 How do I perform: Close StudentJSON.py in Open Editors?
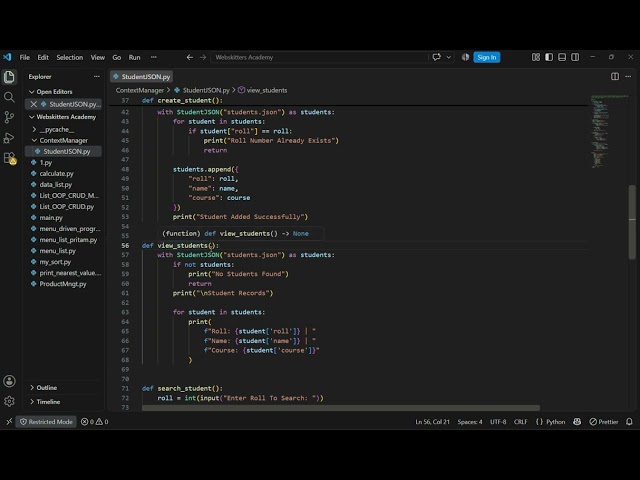34,104
